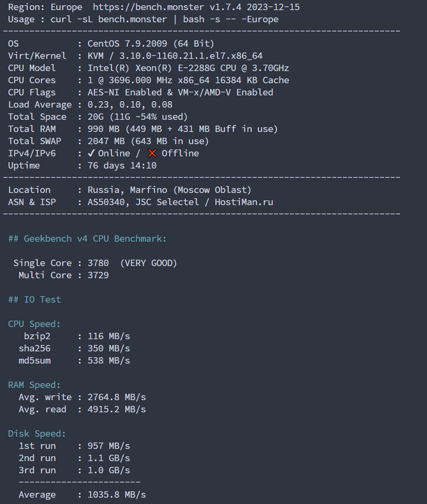Click the Single Core score 3780
Image resolution: width=427 pixels, height=504 pixels.
point(98,263)
